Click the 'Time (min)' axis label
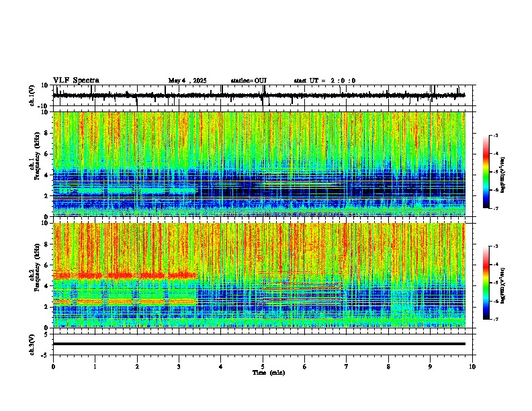Image resolution: width=532 pixels, height=411 pixels. (x=269, y=373)
